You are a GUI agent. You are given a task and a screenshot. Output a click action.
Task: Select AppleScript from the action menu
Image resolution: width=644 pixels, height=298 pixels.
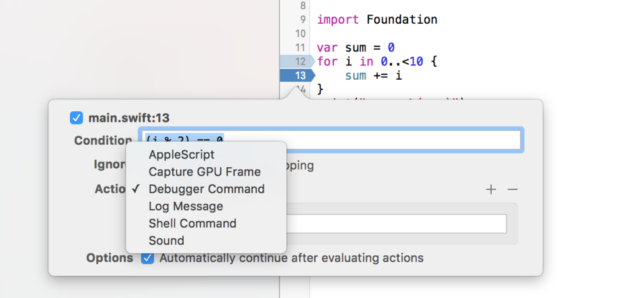pos(181,155)
